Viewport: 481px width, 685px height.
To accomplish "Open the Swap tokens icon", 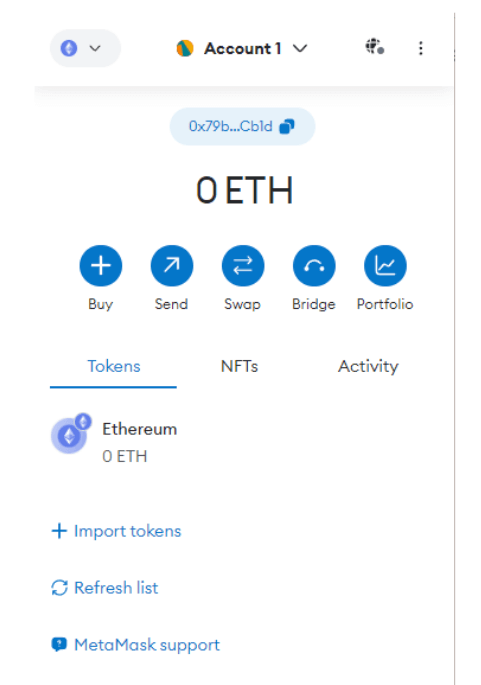I will pos(243,266).
